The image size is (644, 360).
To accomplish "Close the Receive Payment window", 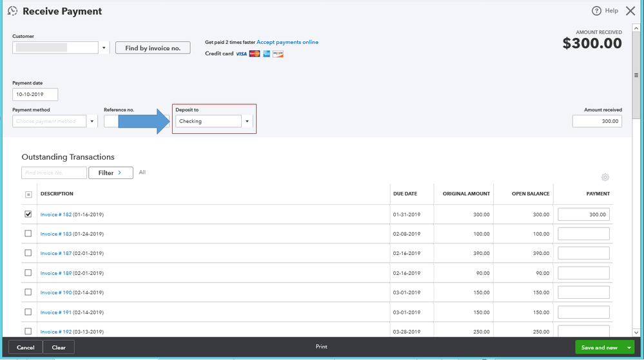I will [x=630, y=11].
